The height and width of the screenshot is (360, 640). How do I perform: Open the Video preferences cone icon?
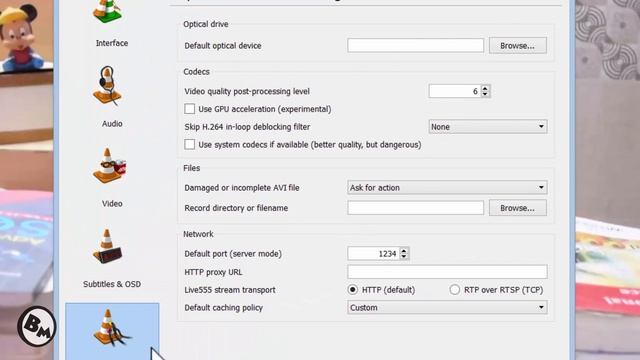click(x=109, y=166)
